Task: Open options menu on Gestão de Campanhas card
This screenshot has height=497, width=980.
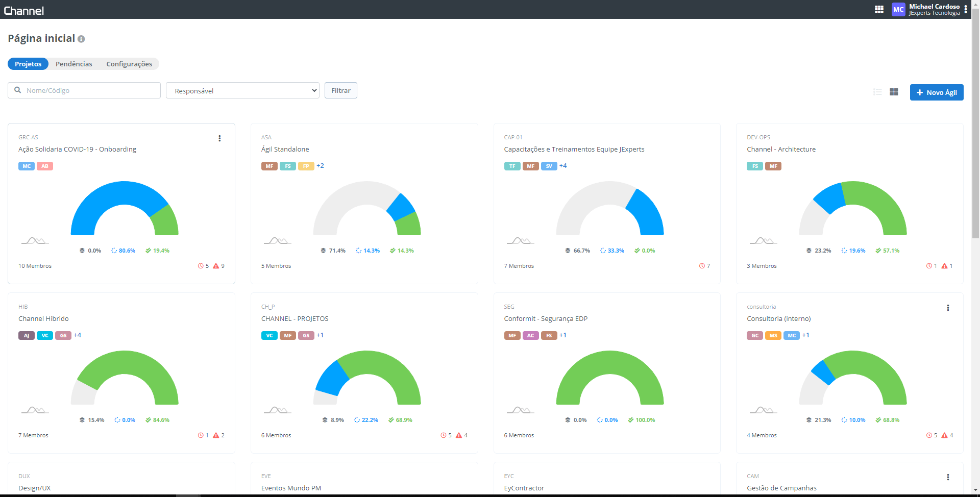Action: [x=948, y=477]
